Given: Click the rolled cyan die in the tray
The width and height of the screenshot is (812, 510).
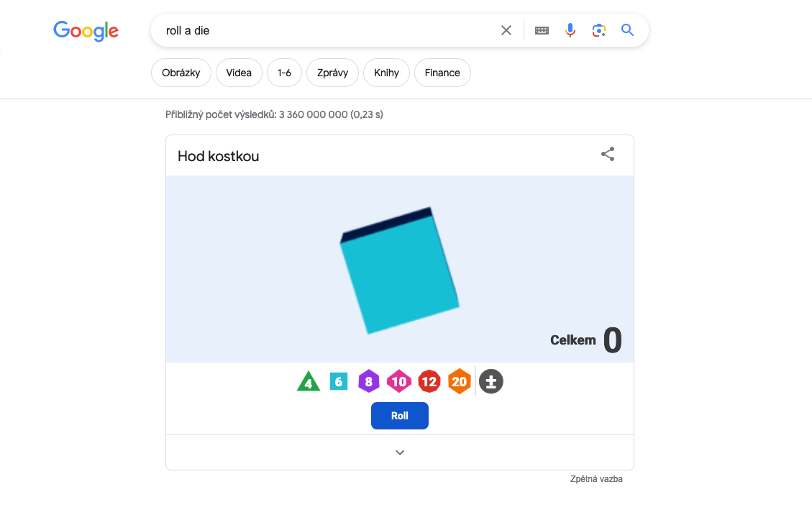Looking at the screenshot, I should (399, 273).
